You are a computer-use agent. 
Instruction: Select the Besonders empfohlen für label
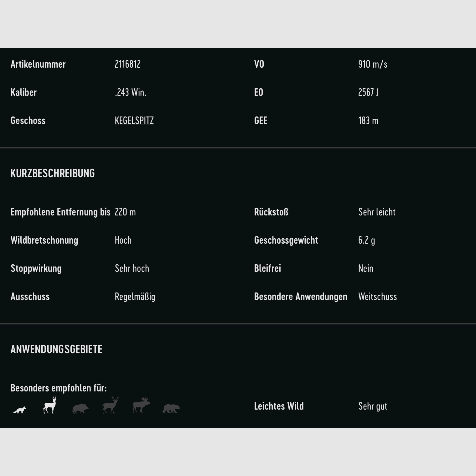pyautogui.click(x=59, y=388)
